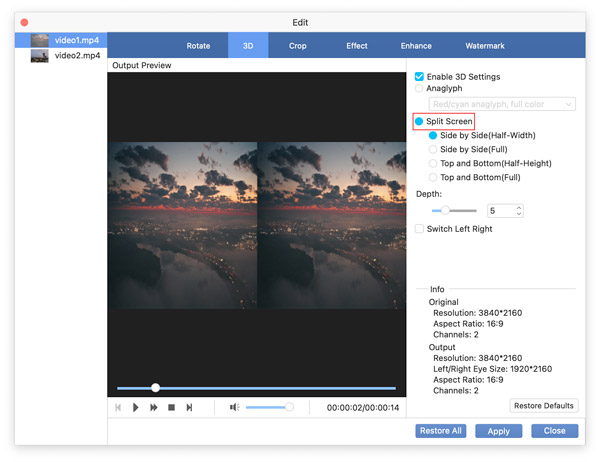Jump to the next frame icon
This screenshot has height=462, width=600.
click(189, 408)
